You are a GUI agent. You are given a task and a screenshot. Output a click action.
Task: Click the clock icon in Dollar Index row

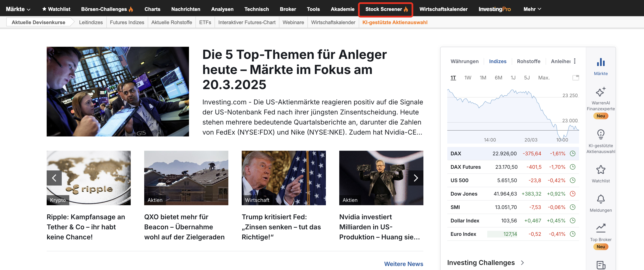[x=572, y=221]
